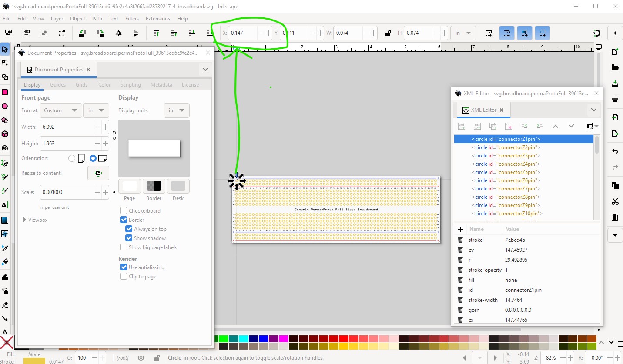The width and height of the screenshot is (623, 364).
Task: Click the page Width input field
Action: (x=67, y=127)
